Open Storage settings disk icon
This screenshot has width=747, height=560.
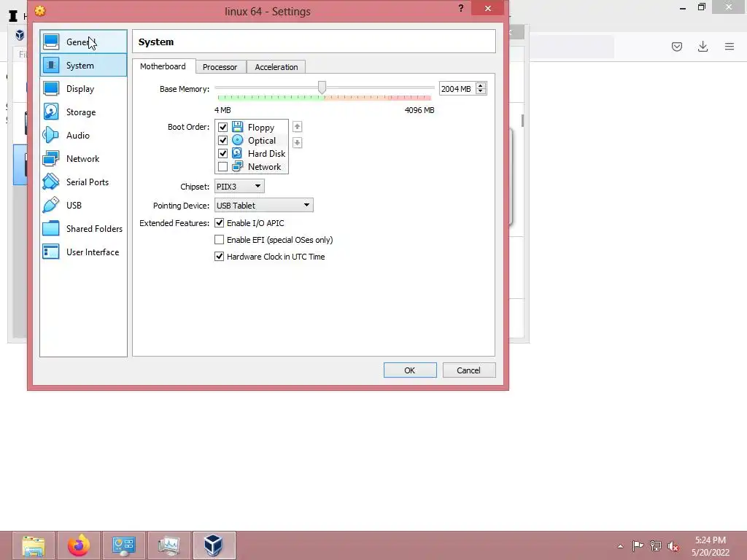51,112
